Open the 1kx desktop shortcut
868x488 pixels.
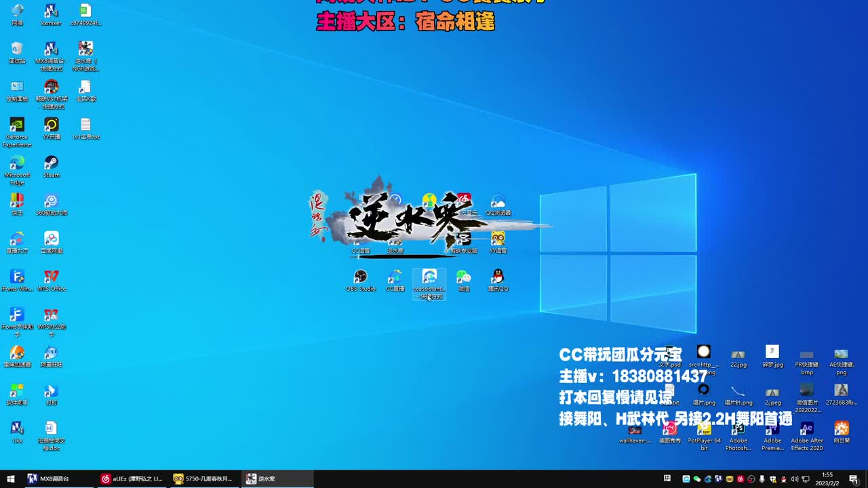pos(17,432)
